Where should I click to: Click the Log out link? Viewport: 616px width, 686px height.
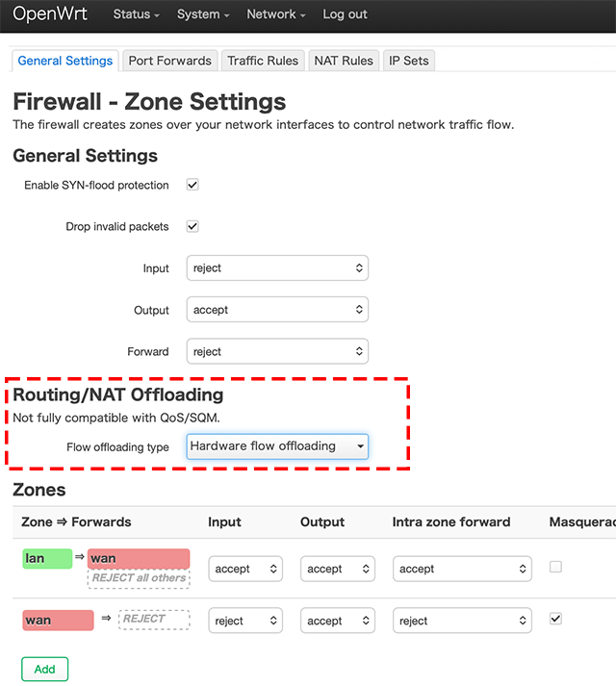click(x=345, y=14)
